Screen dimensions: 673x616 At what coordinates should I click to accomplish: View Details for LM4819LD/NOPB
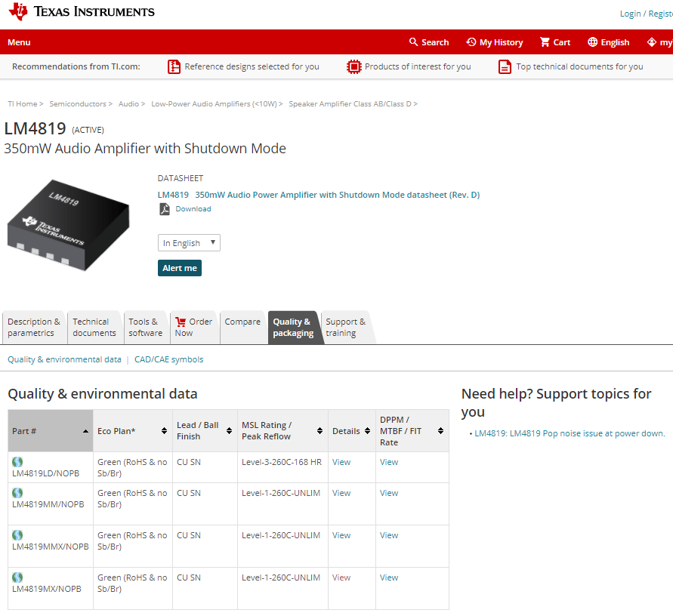coord(341,462)
